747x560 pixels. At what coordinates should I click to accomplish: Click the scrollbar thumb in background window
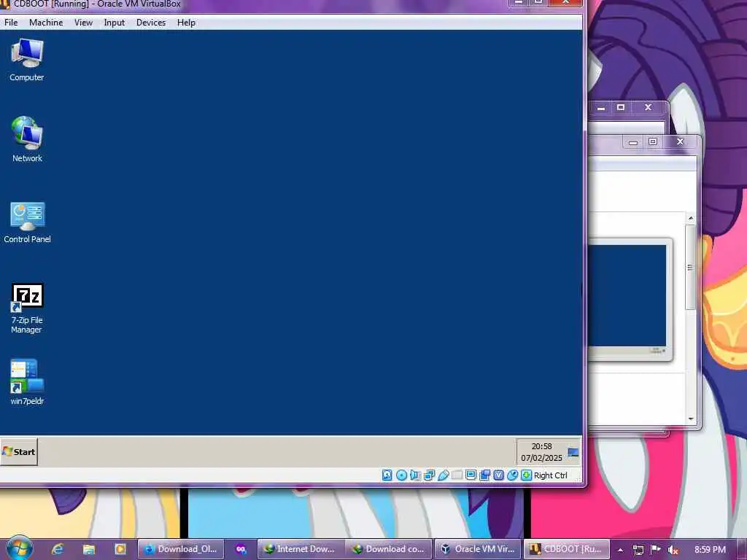[x=690, y=268]
